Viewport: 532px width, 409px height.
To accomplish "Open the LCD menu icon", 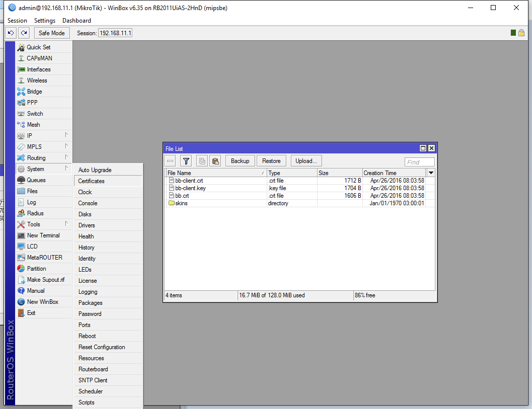I will click(21, 247).
